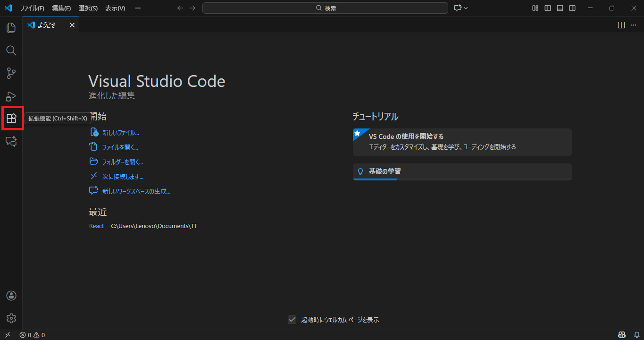The height and width of the screenshot is (340, 644).
Task: Open the recent React project
Action: tap(96, 226)
